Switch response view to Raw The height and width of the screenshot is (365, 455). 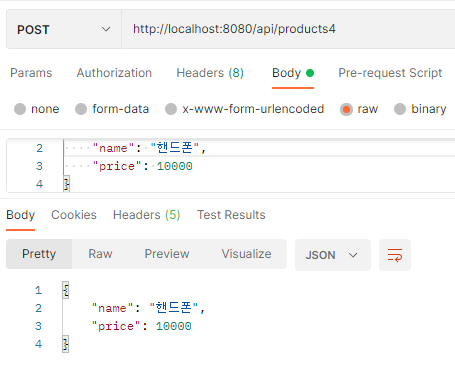point(100,254)
